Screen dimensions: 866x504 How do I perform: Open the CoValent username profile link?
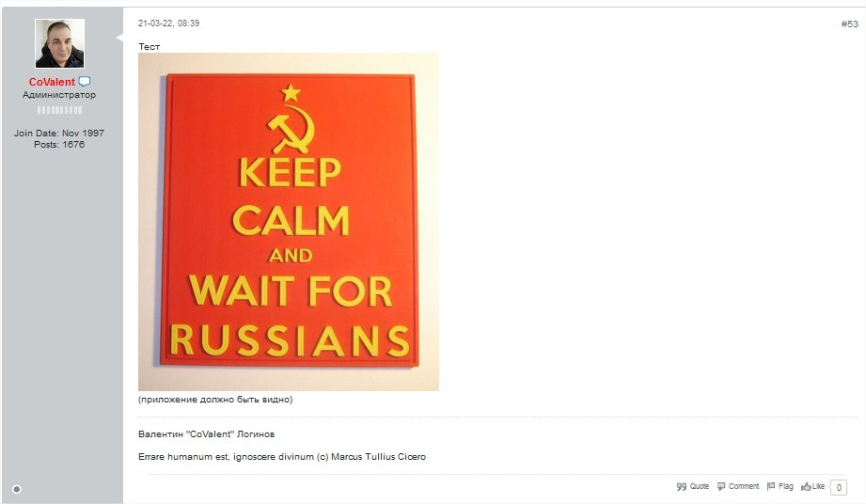52,82
